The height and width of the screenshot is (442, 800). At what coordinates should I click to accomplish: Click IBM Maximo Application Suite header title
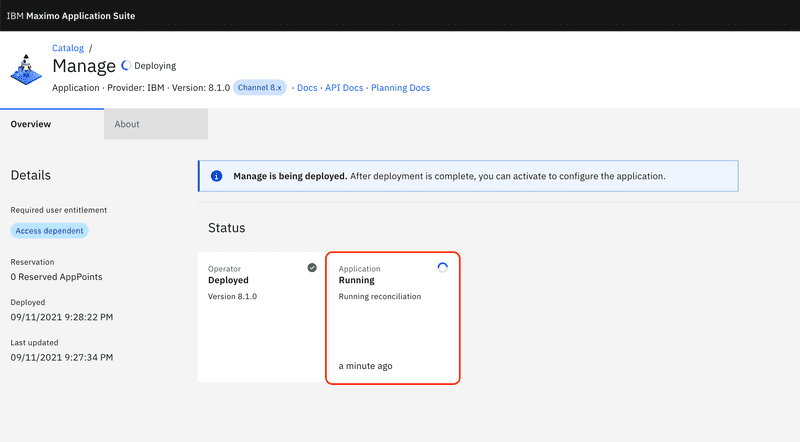tap(71, 16)
